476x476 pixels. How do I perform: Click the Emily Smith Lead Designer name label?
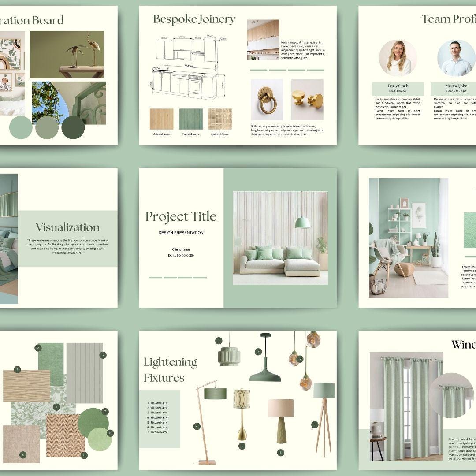(399, 87)
